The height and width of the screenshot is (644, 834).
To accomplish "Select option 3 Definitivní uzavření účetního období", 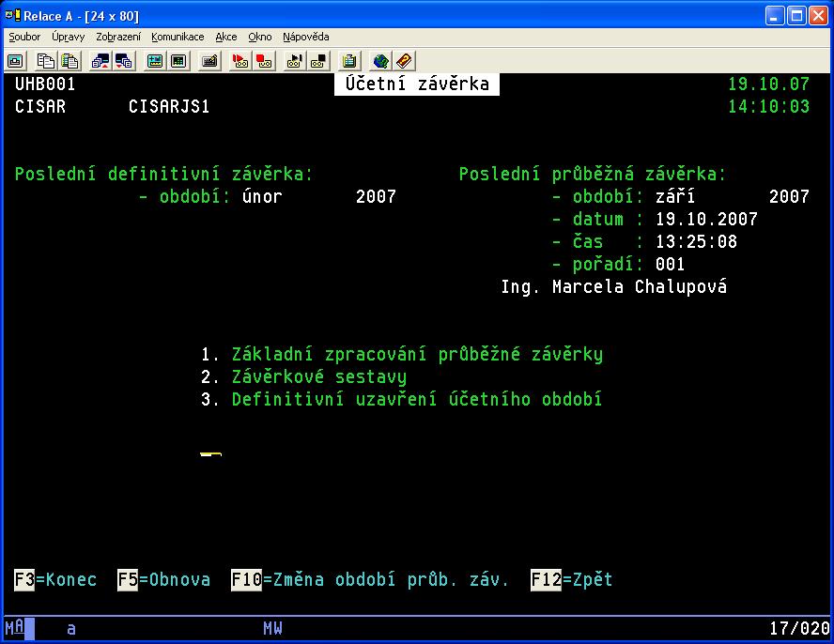I will click(x=402, y=399).
